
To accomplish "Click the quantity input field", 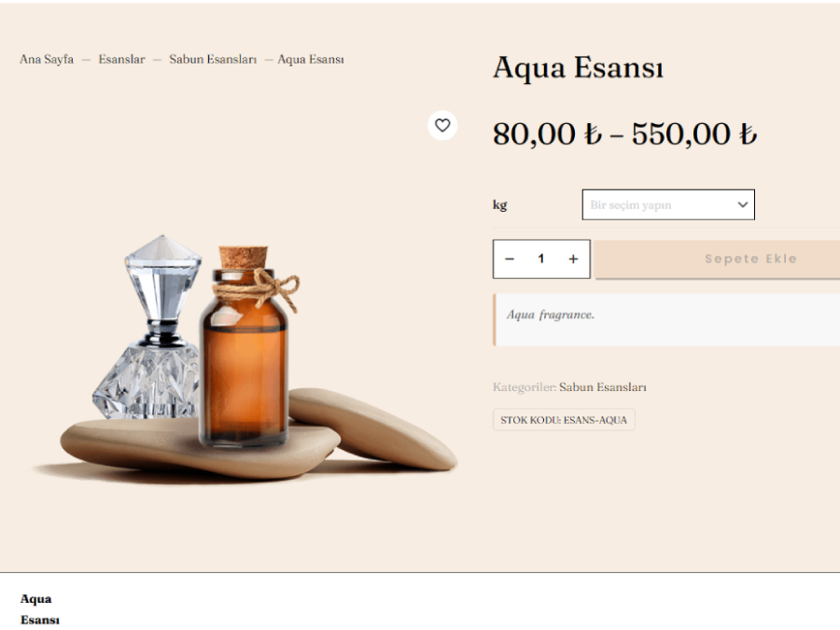I will point(541,259).
